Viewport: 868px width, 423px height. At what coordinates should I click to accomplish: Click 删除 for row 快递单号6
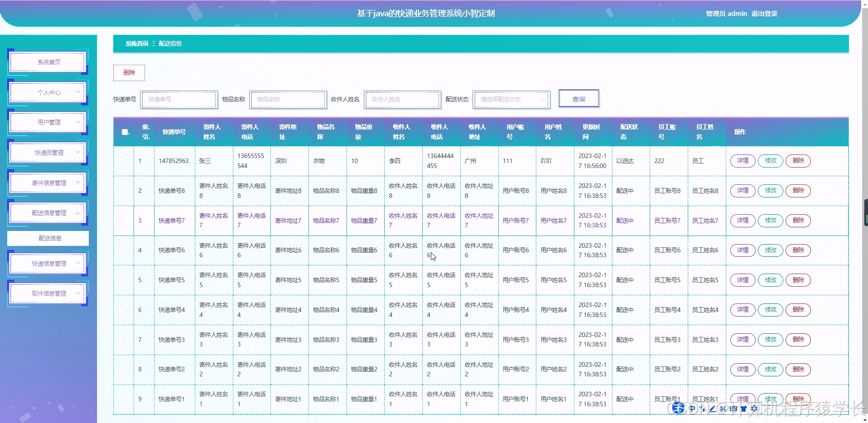click(x=798, y=250)
